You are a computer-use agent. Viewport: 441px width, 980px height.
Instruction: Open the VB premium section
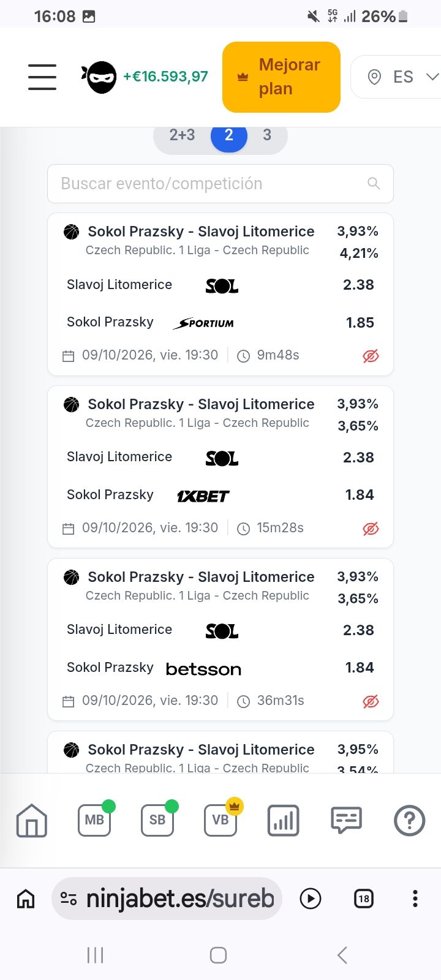click(x=221, y=820)
